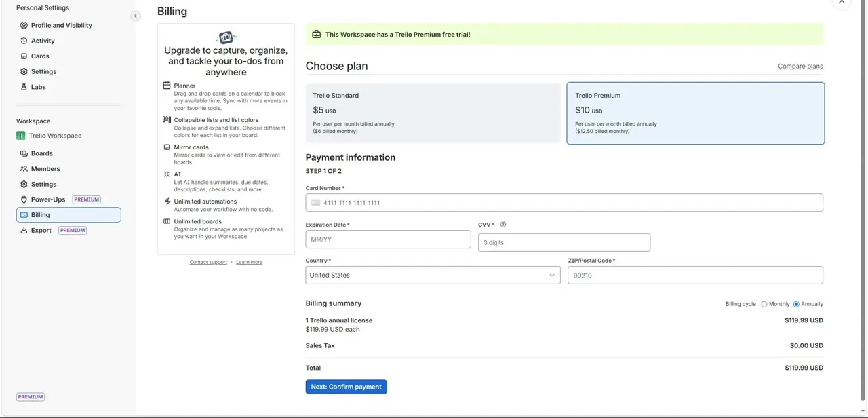Viewport: 868px width, 418px height.
Task: Click Trello Workspace name in sidebar
Action: [x=55, y=136]
